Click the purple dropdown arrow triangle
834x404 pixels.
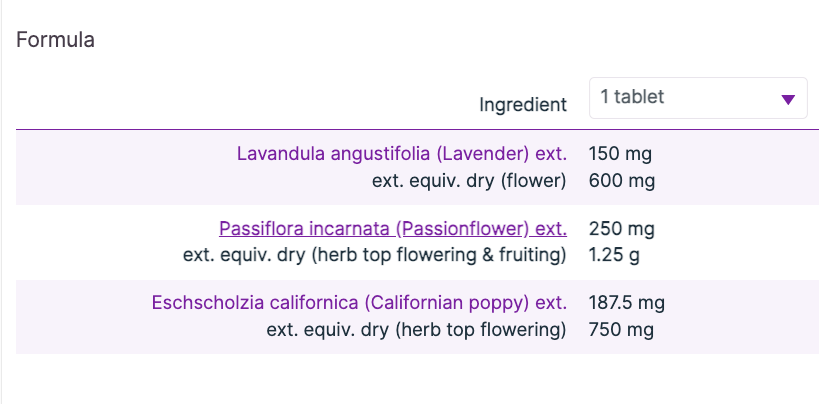(788, 99)
